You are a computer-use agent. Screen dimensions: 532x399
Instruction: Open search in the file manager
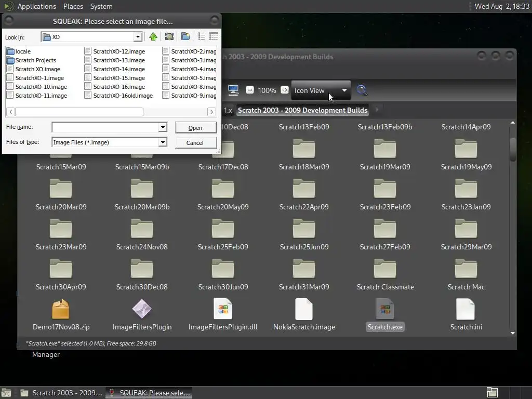[362, 90]
